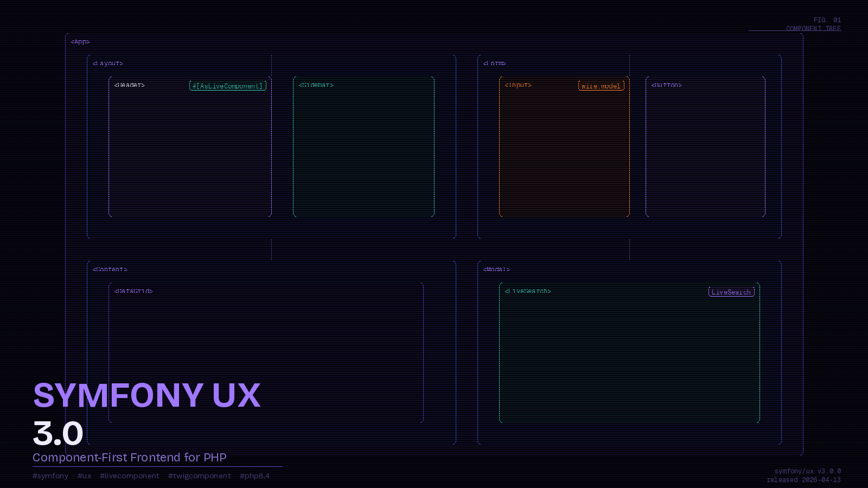Click the <Content> component label

(110, 269)
